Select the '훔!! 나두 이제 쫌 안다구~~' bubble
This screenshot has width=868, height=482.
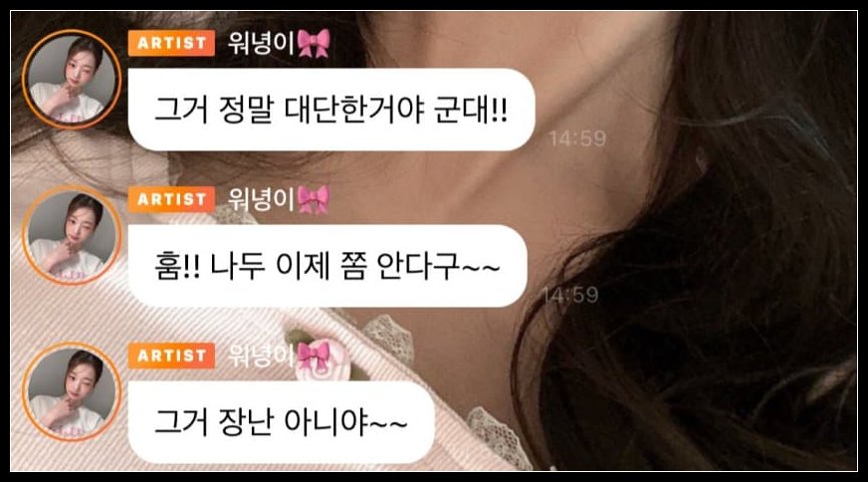(x=327, y=266)
